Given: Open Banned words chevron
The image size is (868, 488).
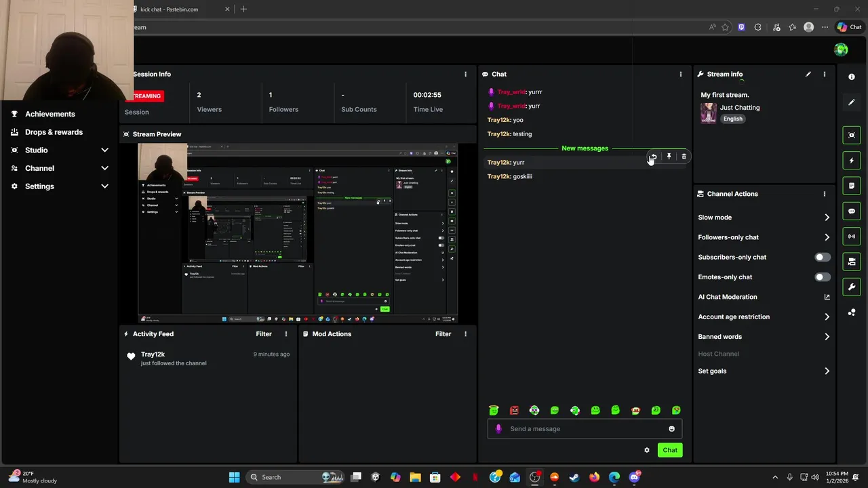Looking at the screenshot, I should (x=827, y=337).
